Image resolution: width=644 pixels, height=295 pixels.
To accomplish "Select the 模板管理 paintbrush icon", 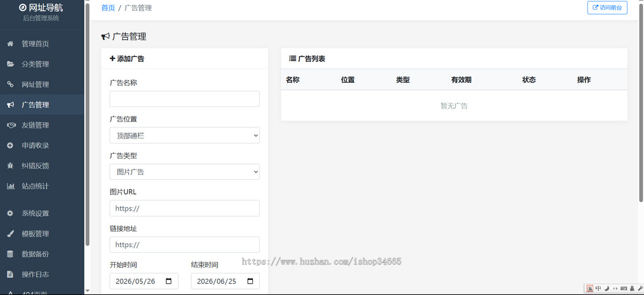I will [x=10, y=234].
